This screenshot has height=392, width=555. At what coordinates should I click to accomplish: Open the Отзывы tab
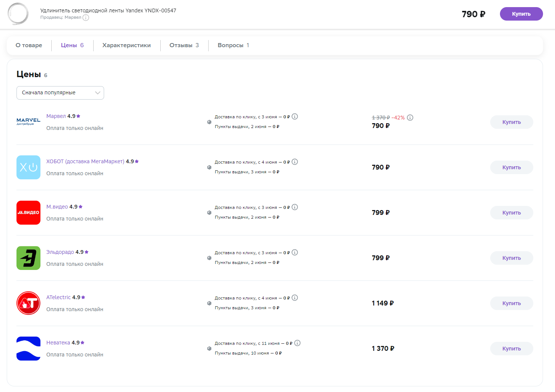[184, 45]
